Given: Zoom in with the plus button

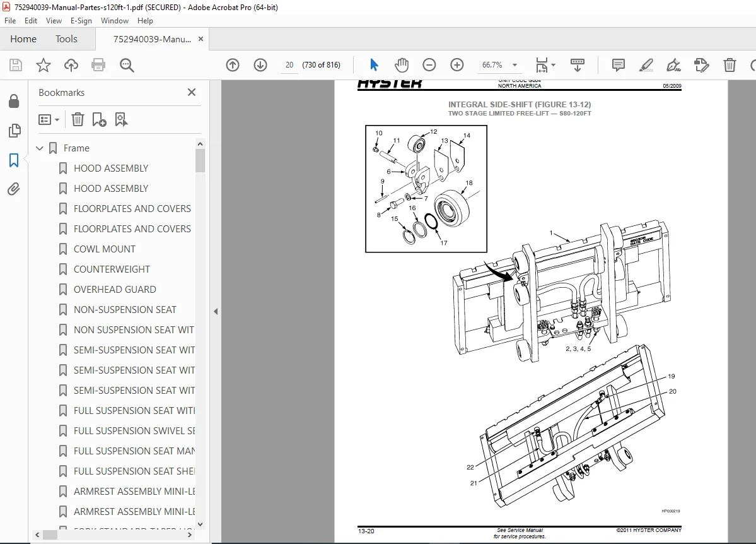Looking at the screenshot, I should coord(457,64).
